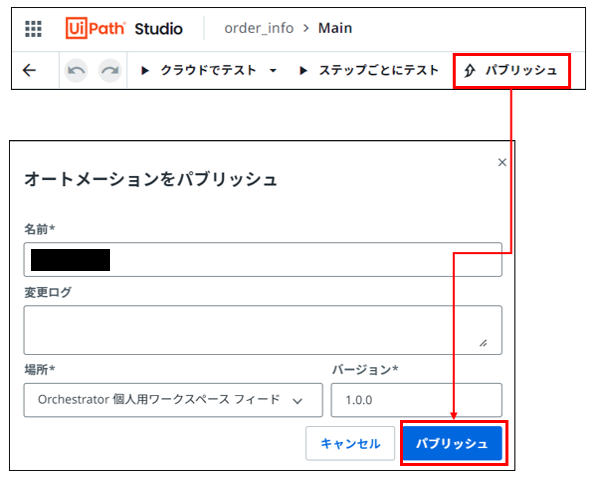596x482 pixels.
Task: Select the Main breadcrumb item
Action: (x=335, y=28)
